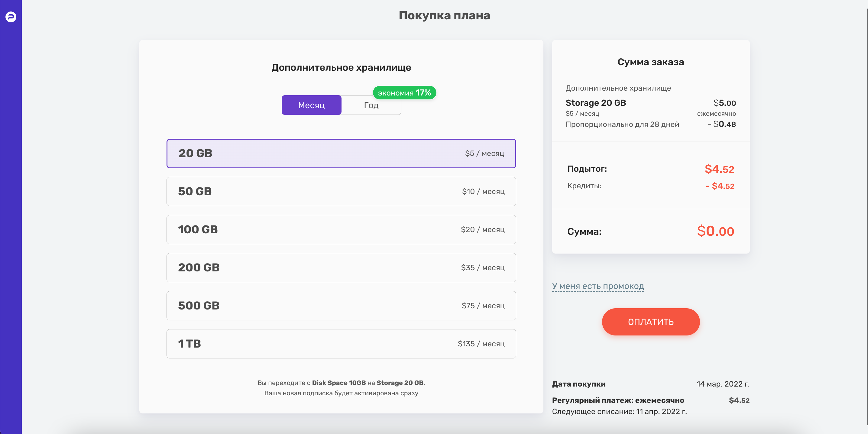This screenshot has height=434, width=868.
Task: Choose the 100 GB storage option
Action: point(341,229)
